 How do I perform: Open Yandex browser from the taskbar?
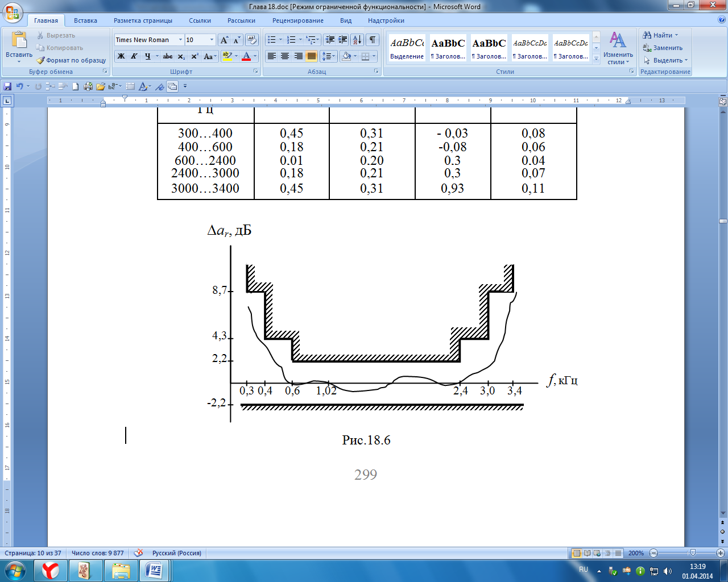tap(51, 570)
